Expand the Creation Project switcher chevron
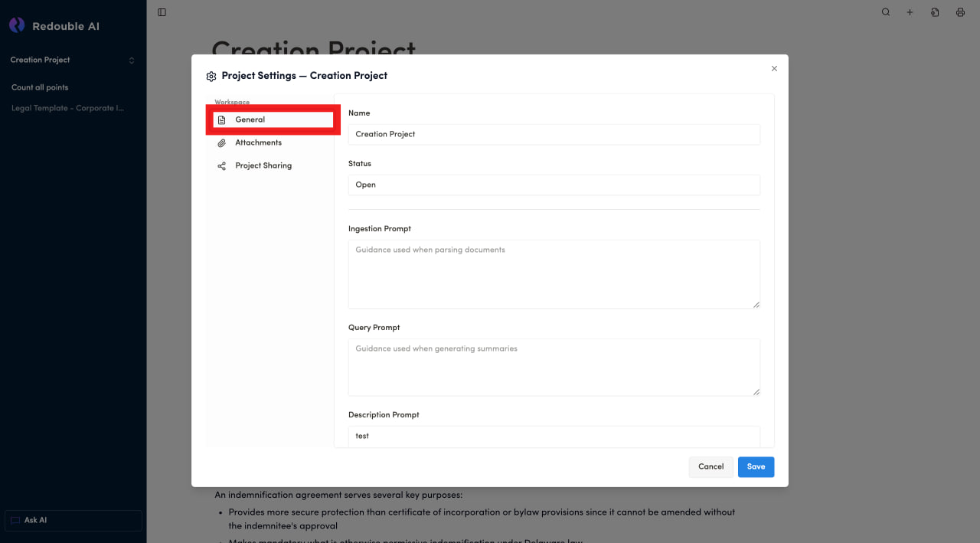 131,61
